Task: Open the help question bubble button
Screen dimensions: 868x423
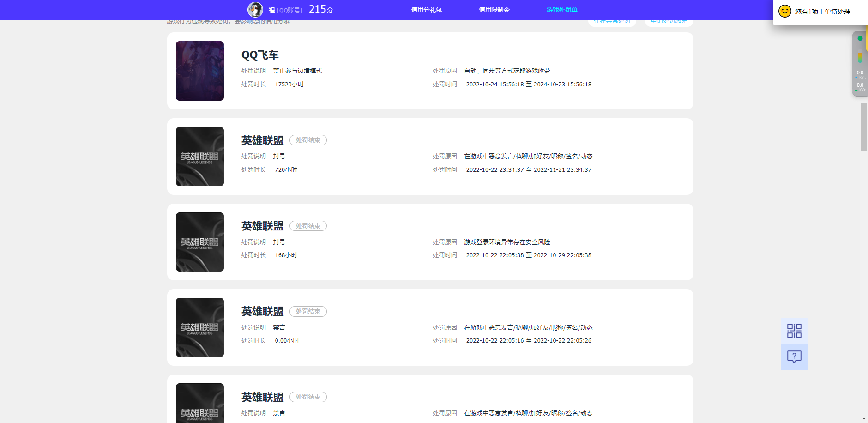Action: coord(794,357)
